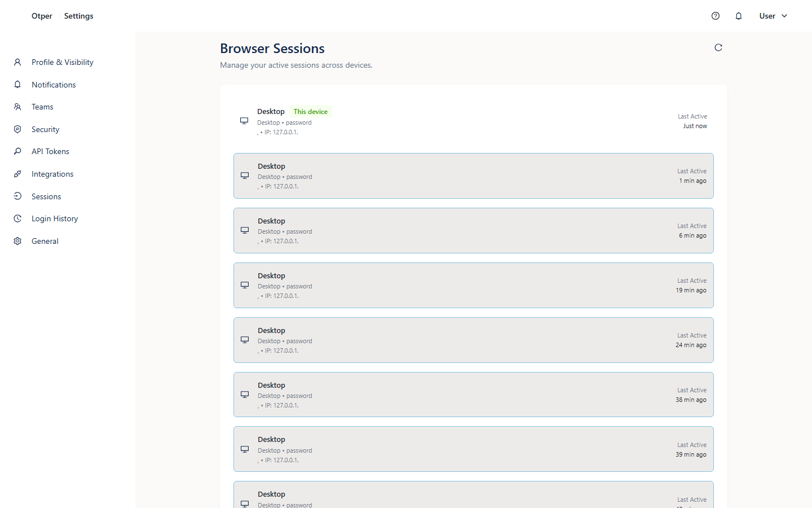Click the Login History clock icon
Screen dimensions: 812x508
(17, 218)
